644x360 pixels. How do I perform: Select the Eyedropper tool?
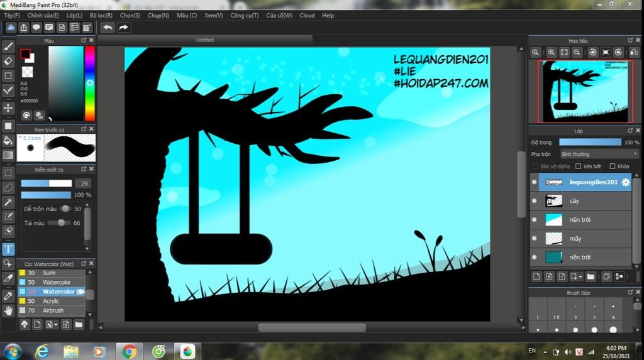(8, 296)
